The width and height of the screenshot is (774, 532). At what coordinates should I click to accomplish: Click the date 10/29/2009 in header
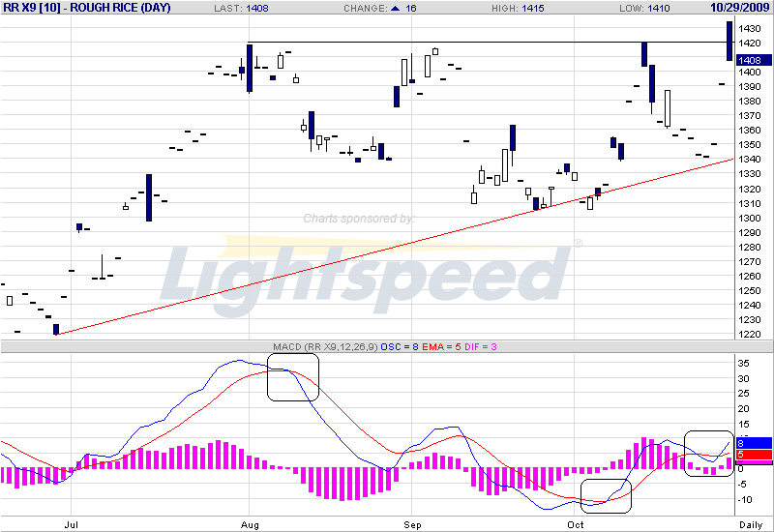coord(740,8)
